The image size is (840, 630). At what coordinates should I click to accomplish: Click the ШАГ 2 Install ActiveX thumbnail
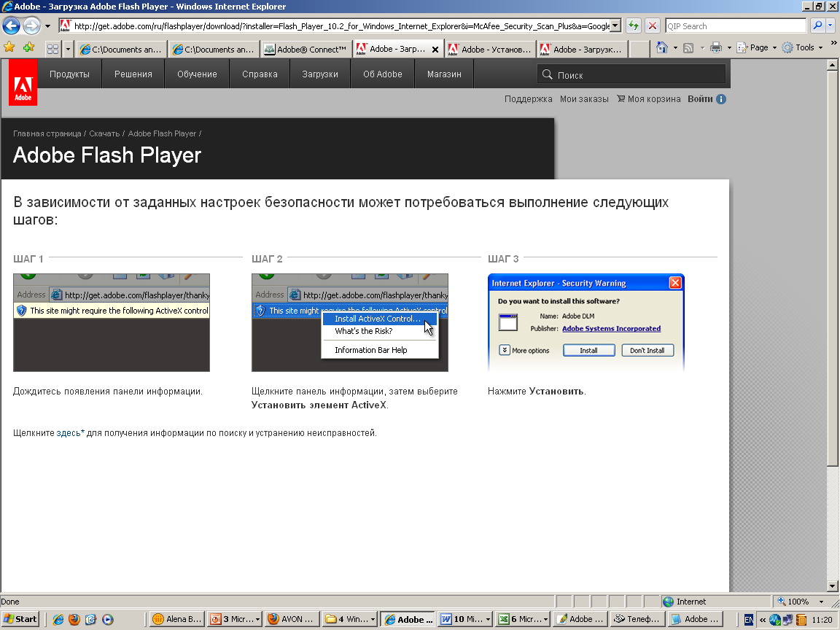click(x=350, y=322)
